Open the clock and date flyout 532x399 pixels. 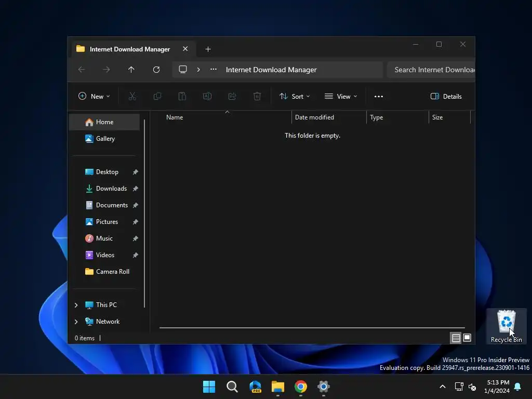click(x=497, y=387)
